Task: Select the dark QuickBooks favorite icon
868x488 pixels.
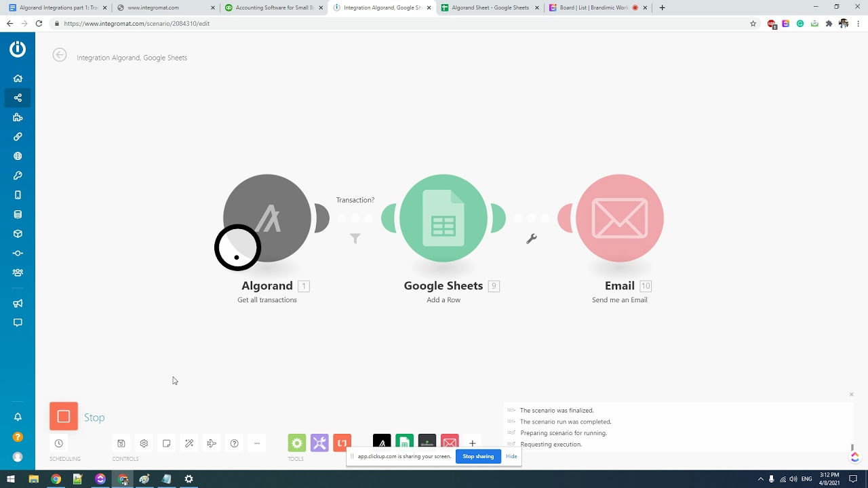Action: (427, 442)
